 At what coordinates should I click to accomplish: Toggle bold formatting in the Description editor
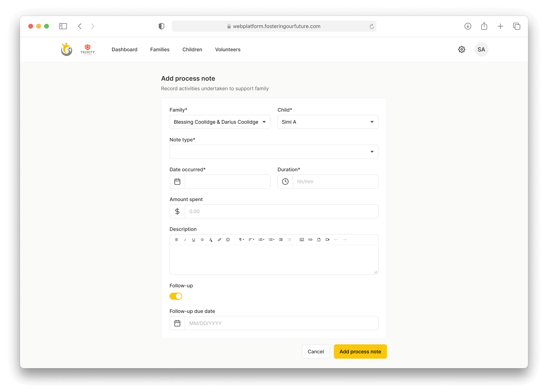tap(176, 239)
